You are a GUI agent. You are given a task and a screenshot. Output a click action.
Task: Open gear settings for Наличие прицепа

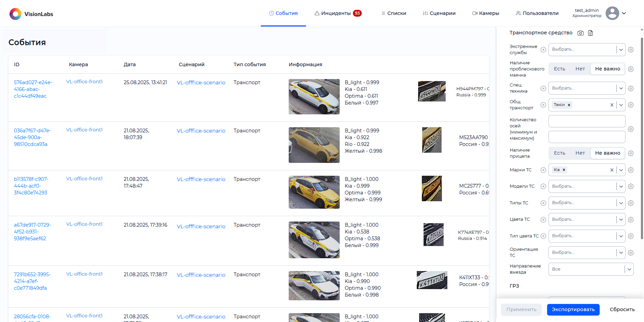pos(631,153)
